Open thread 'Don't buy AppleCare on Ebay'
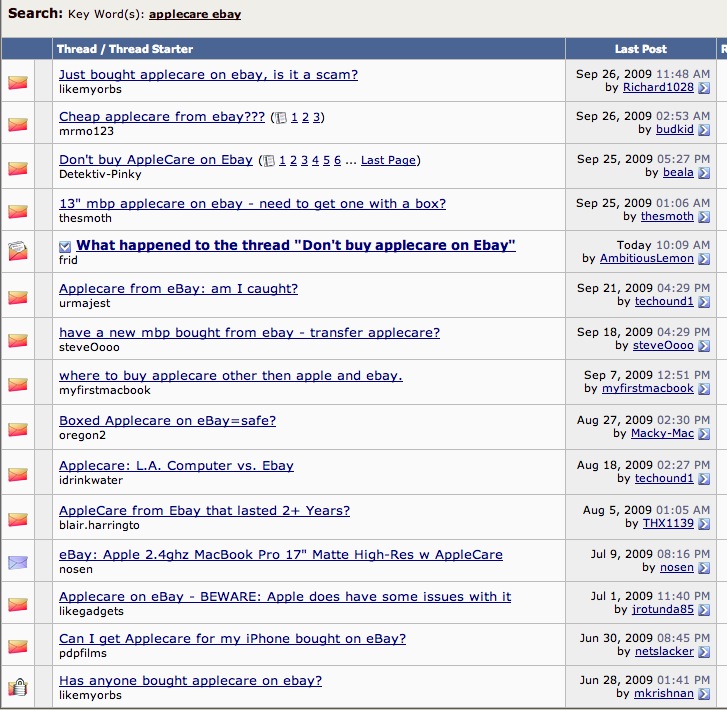This screenshot has height=710, width=727. click(x=156, y=160)
